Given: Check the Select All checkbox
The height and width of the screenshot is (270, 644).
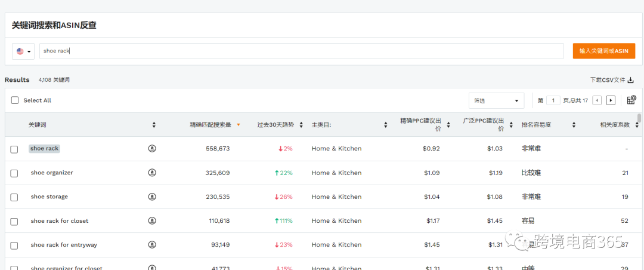Looking at the screenshot, I should pyautogui.click(x=15, y=100).
